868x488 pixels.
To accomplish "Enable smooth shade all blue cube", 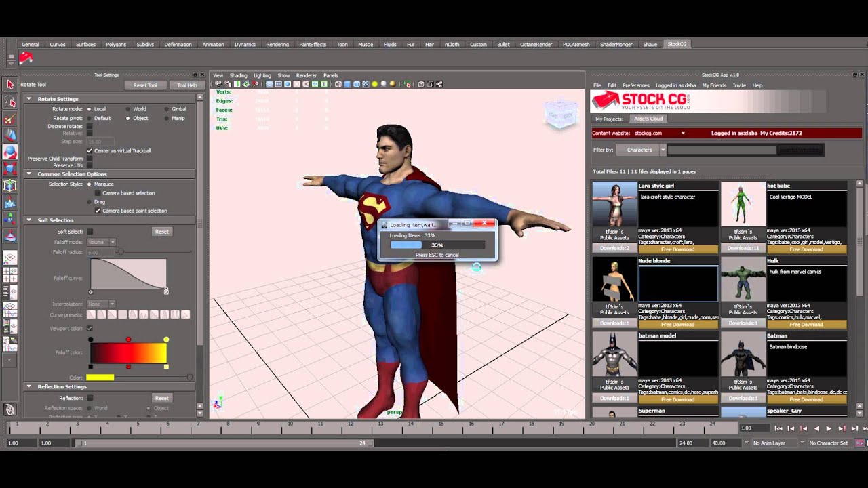I will coord(347,84).
